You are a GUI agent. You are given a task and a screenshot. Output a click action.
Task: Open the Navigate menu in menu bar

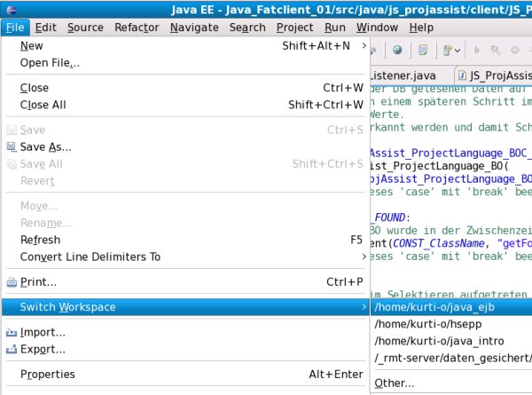194,28
